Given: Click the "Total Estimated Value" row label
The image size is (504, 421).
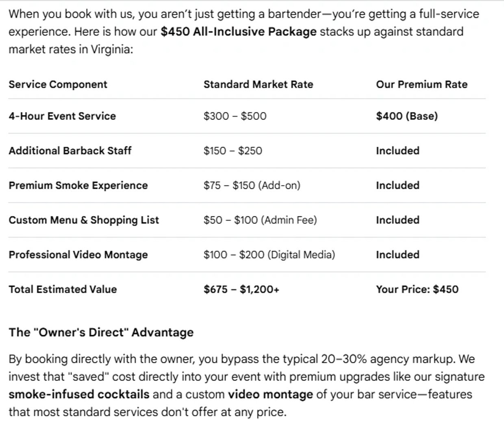Looking at the screenshot, I should click(63, 290).
